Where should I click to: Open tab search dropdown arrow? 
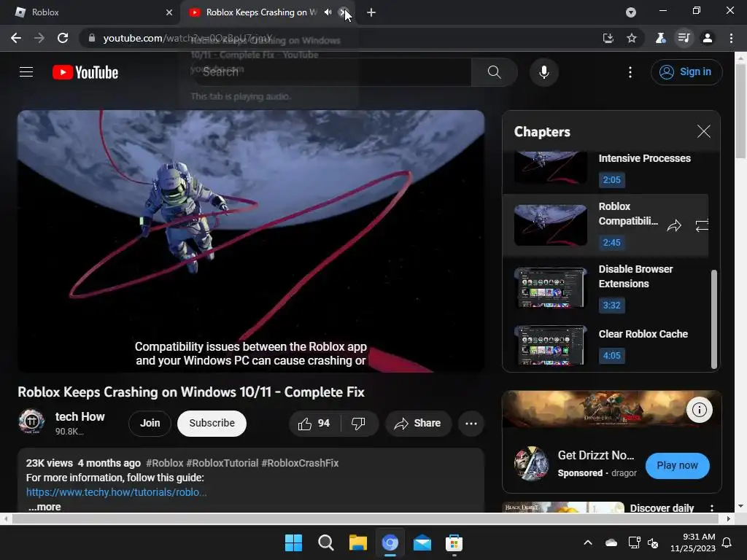(631, 12)
